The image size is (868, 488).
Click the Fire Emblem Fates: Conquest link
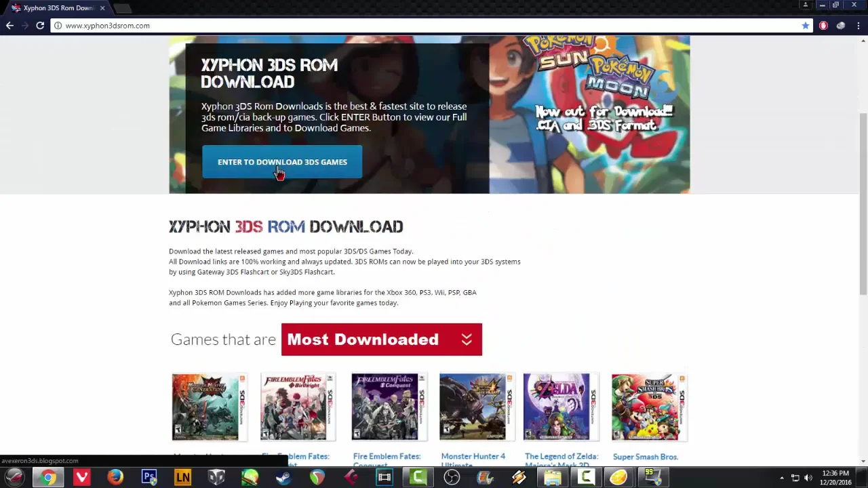pyautogui.click(x=387, y=460)
